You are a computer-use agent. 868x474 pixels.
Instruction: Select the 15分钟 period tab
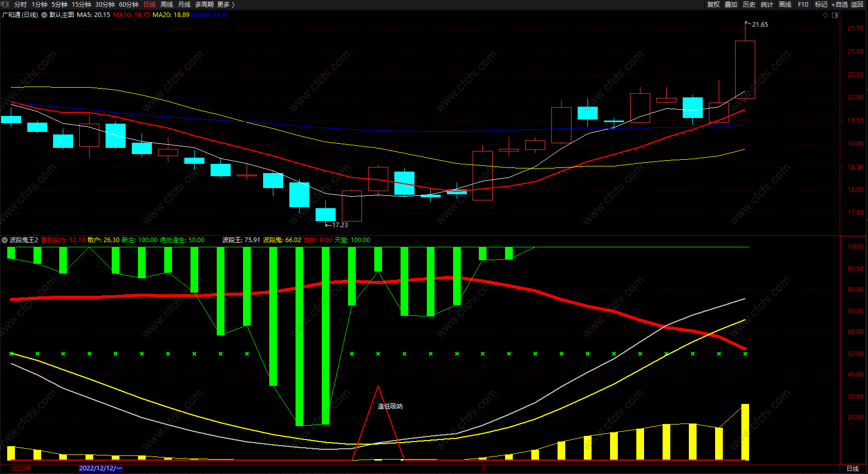(81, 4)
